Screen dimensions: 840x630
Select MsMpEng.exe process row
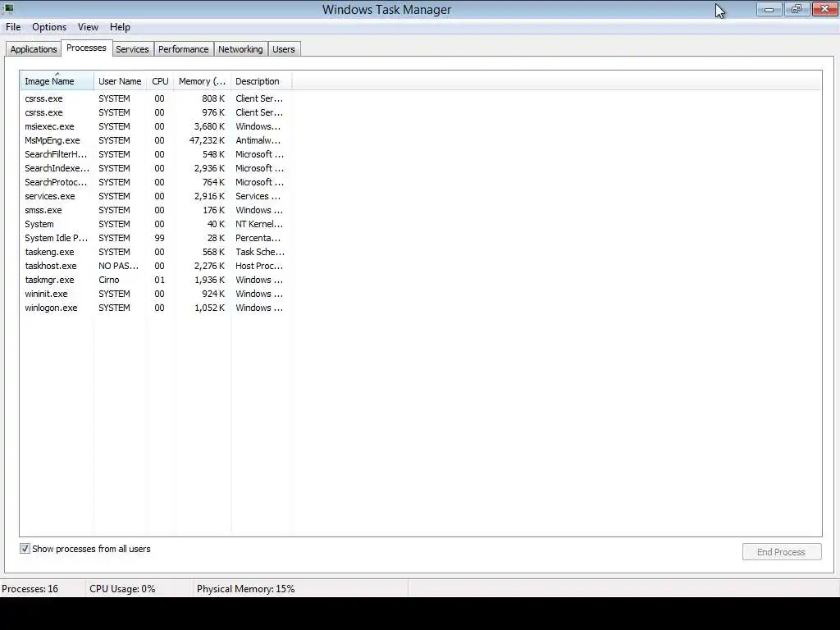point(155,140)
